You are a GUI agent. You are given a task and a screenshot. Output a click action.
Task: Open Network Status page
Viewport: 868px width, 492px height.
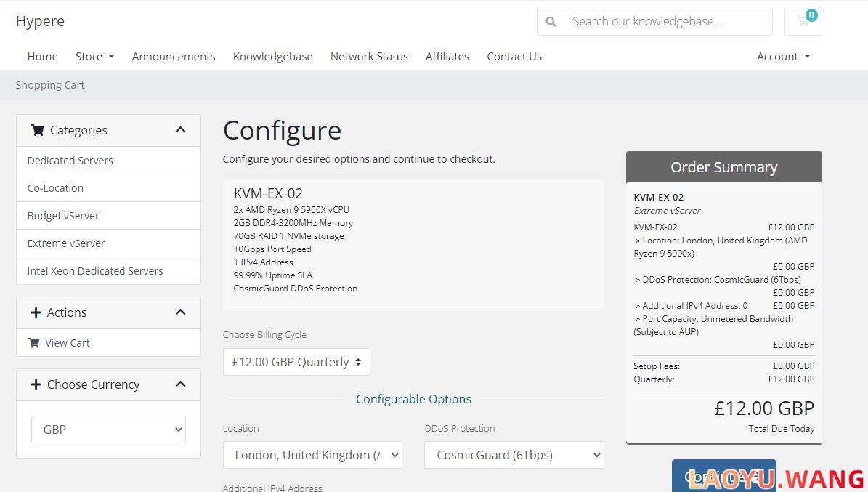[369, 57]
